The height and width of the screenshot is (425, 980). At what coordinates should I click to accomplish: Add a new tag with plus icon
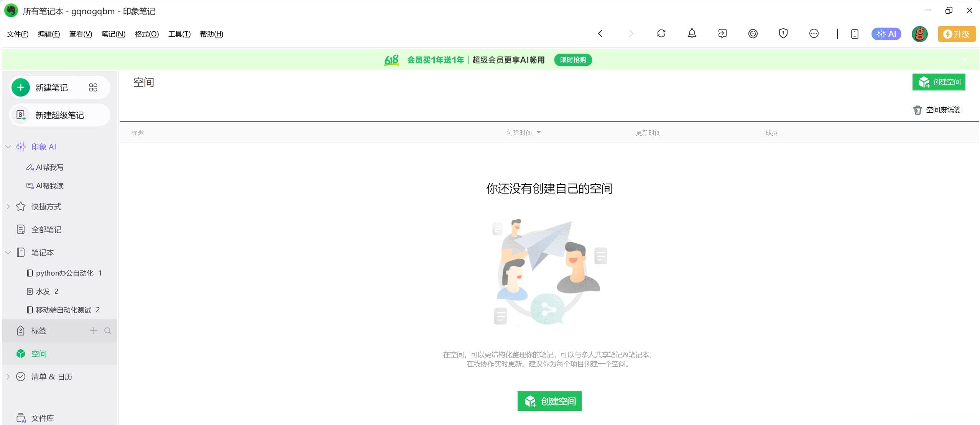pos(94,330)
